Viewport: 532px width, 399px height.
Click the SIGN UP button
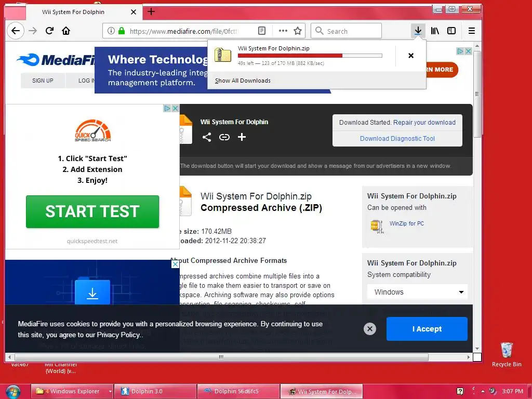tap(43, 81)
